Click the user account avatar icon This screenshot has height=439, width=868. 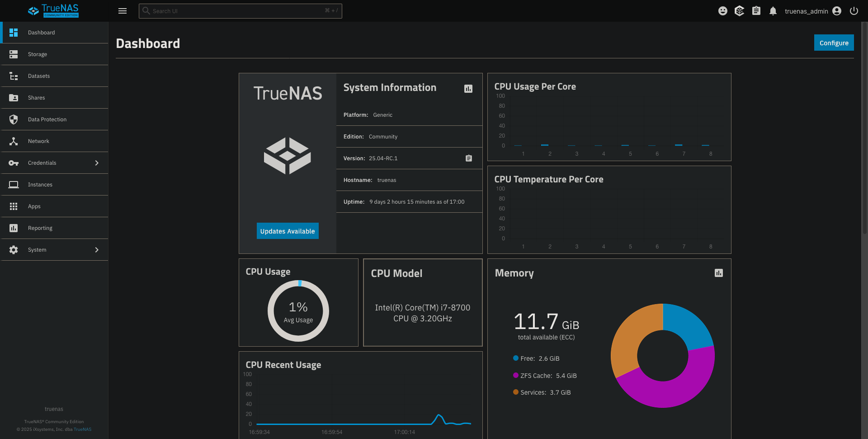[837, 11]
